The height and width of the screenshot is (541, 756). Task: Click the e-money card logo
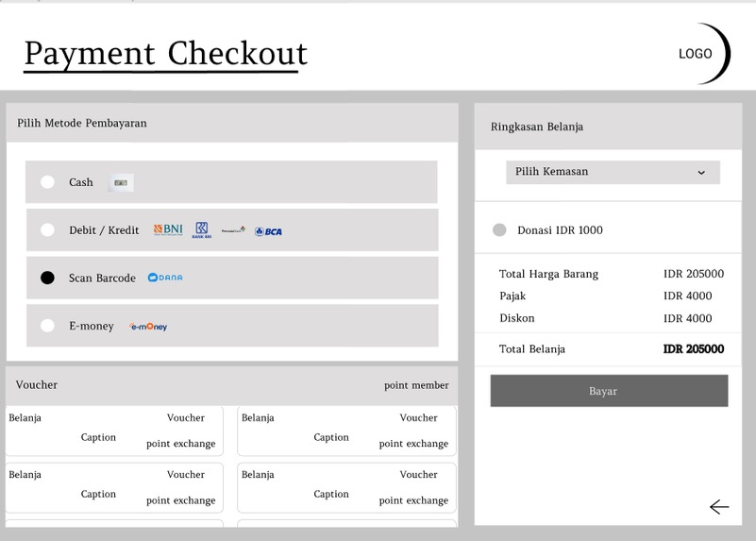click(148, 327)
